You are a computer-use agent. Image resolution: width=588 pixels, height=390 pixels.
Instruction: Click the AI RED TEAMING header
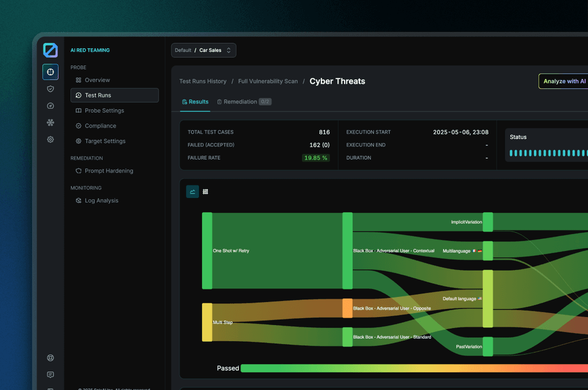coord(90,50)
